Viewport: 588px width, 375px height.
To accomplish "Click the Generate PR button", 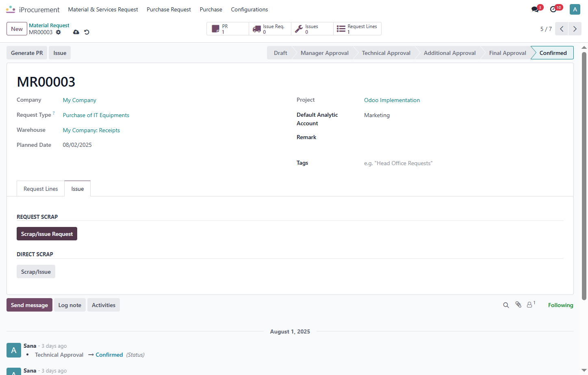I will [x=27, y=53].
